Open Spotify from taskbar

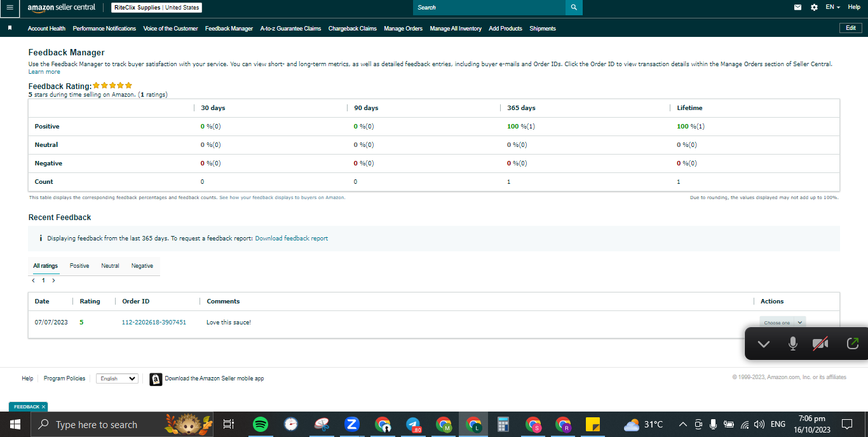(260, 424)
